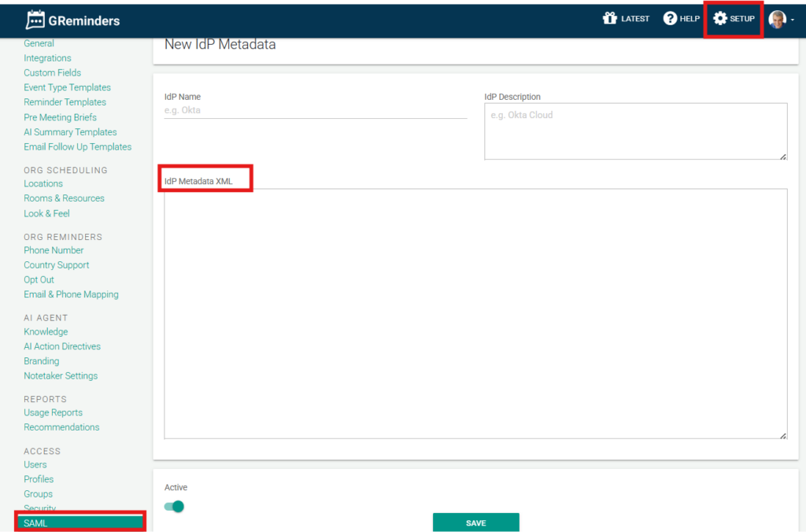Toggle the Active switch

click(174, 506)
